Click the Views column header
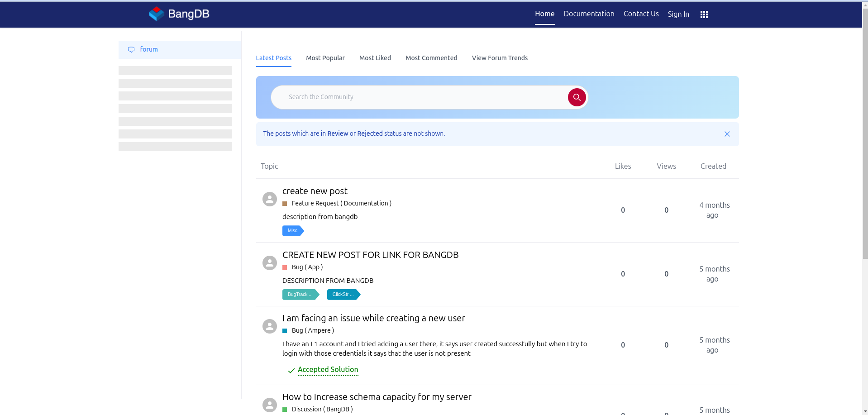868x415 pixels. pos(666,166)
